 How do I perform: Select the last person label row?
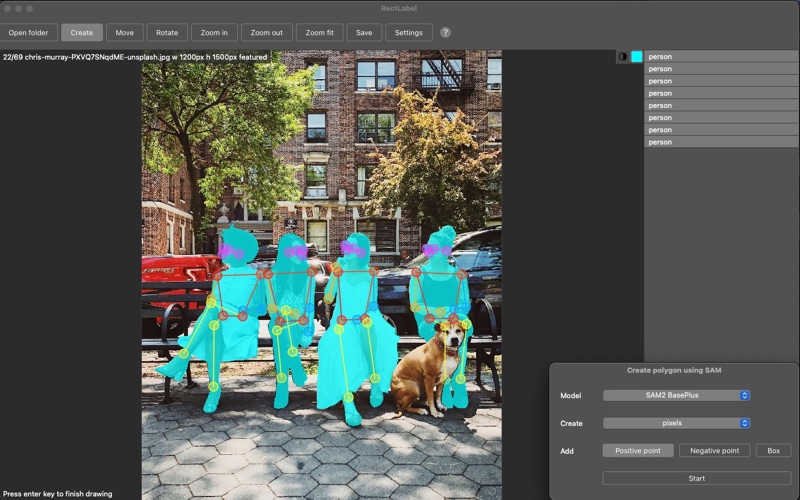(721, 142)
